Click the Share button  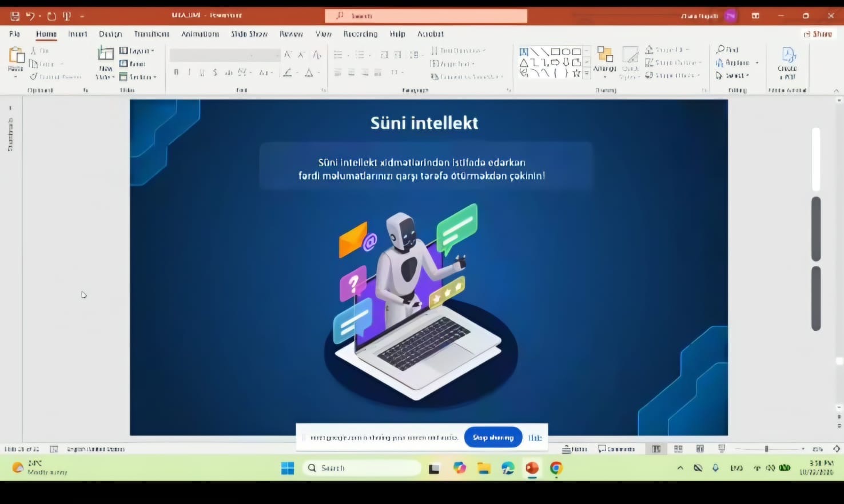(818, 34)
